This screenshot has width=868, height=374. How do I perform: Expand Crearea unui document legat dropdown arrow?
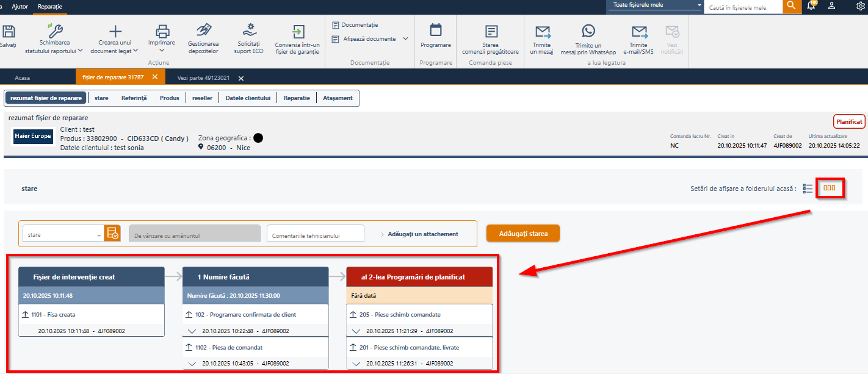pyautogui.click(x=136, y=51)
